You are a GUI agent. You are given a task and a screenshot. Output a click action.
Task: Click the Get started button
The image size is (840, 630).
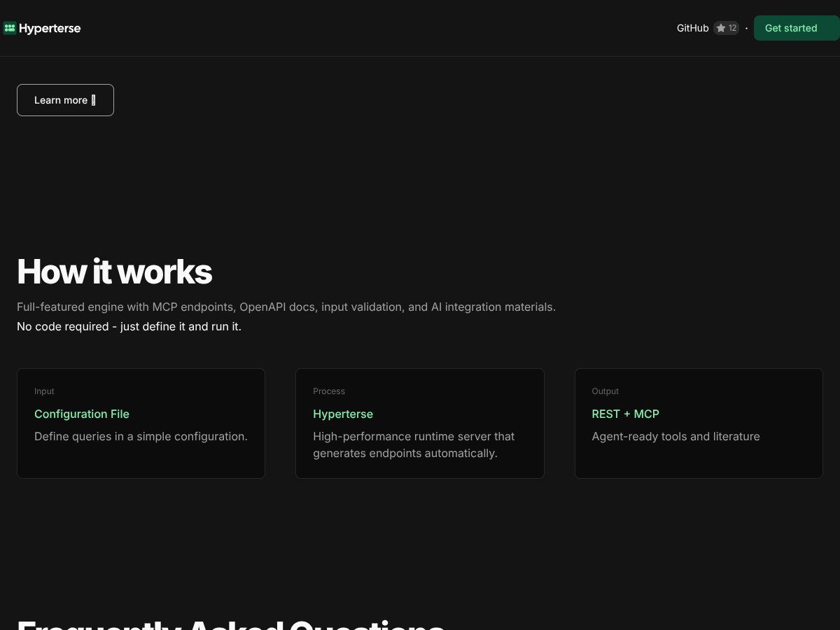point(797,28)
